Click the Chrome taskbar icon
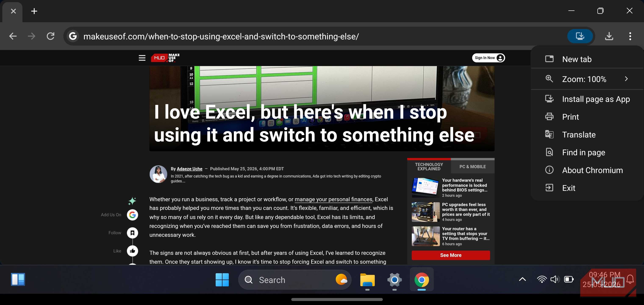644x305 pixels. pyautogui.click(x=422, y=280)
